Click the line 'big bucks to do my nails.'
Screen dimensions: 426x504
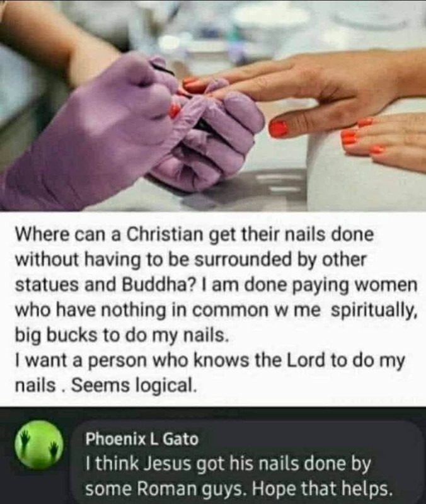pos(122,335)
